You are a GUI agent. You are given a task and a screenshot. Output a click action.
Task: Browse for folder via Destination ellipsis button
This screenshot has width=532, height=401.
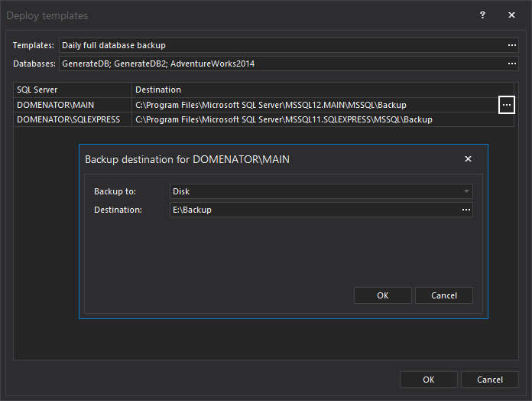[465, 210]
